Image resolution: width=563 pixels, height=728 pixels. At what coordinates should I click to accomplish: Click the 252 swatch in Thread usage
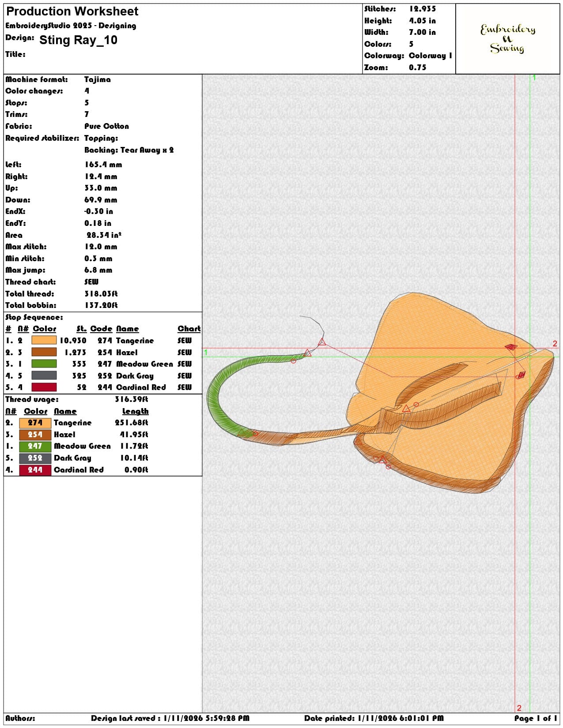click(x=35, y=458)
